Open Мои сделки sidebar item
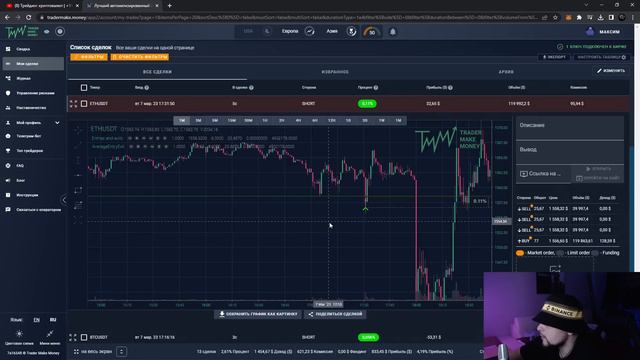 point(33,64)
